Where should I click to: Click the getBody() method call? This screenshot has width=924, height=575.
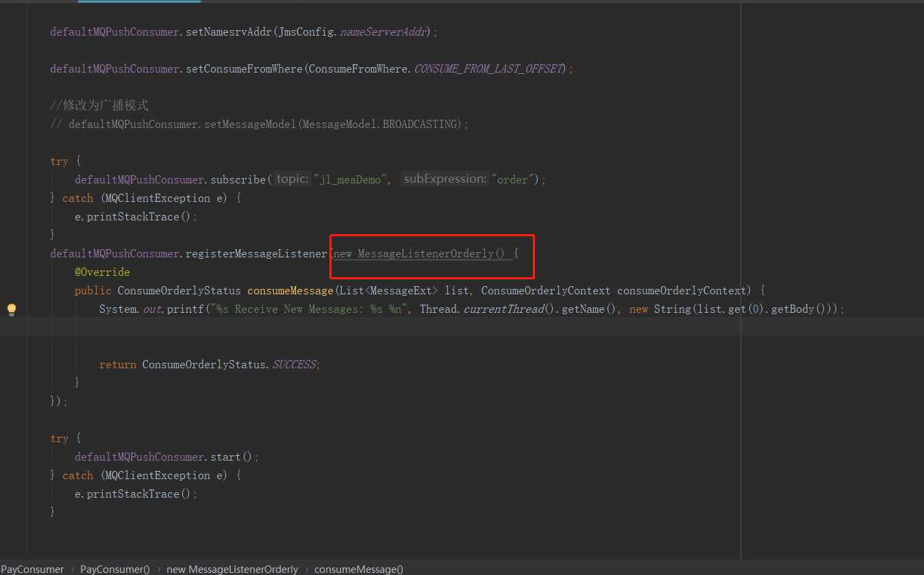[796, 309]
